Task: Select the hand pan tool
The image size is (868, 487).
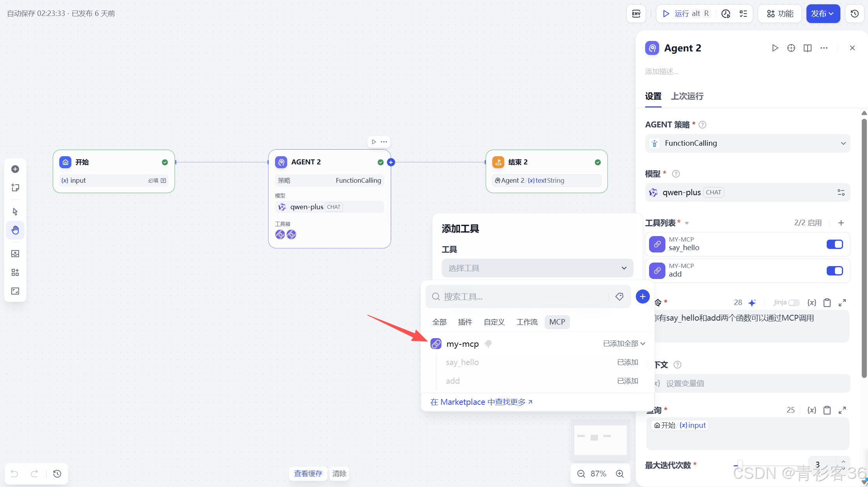Action: pos(15,230)
